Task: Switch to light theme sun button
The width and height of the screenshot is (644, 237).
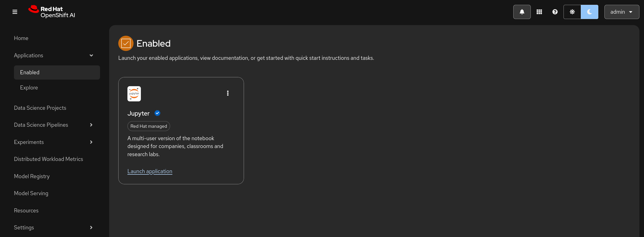Action: 572,12
